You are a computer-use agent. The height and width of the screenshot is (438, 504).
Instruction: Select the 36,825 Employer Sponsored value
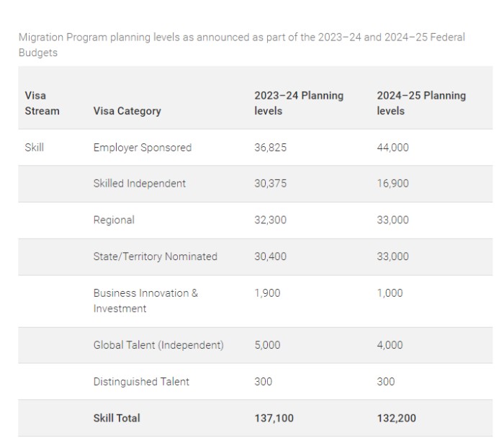(x=270, y=147)
